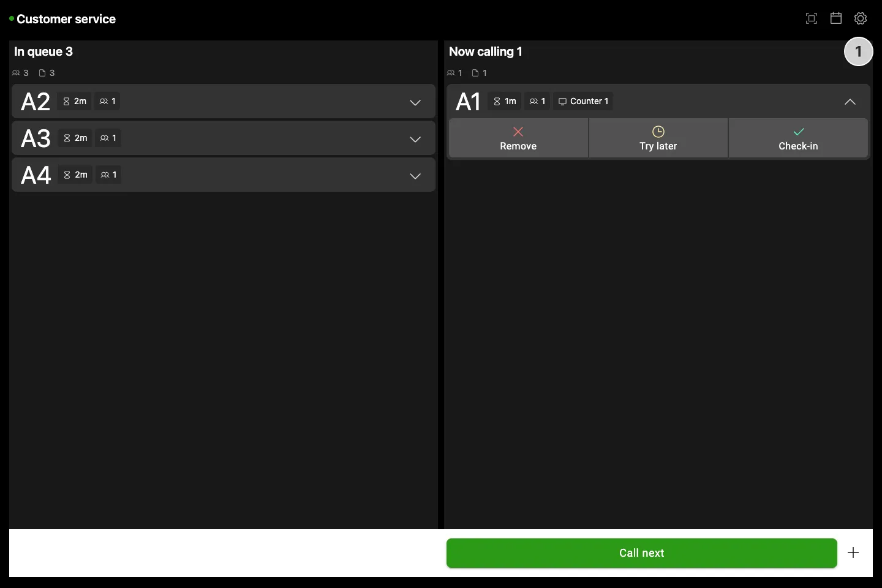The height and width of the screenshot is (588, 882).
Task: Click the A4 ticket number
Action: 36,175
